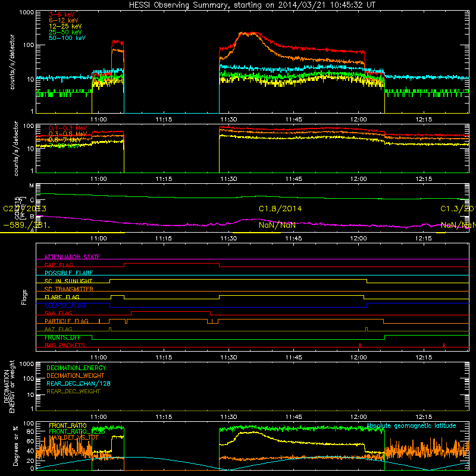
Task: Click the FRONTS_OFF flag label
Action: 62,337
